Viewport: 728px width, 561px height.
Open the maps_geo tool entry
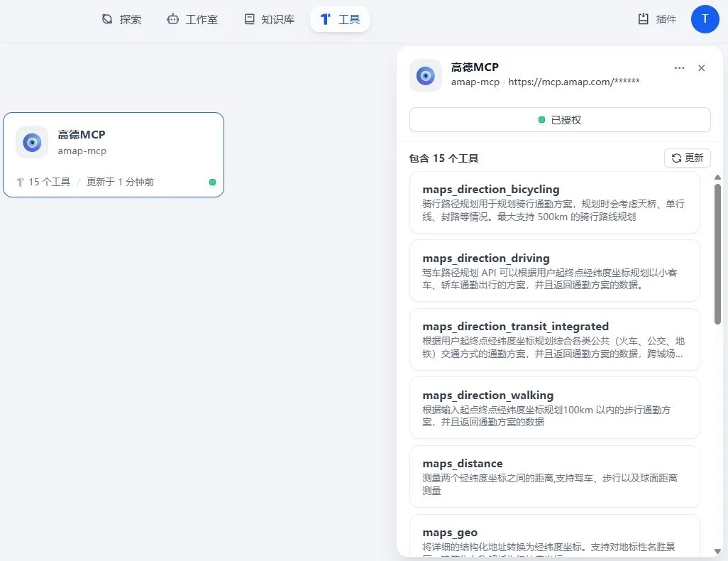(x=554, y=535)
